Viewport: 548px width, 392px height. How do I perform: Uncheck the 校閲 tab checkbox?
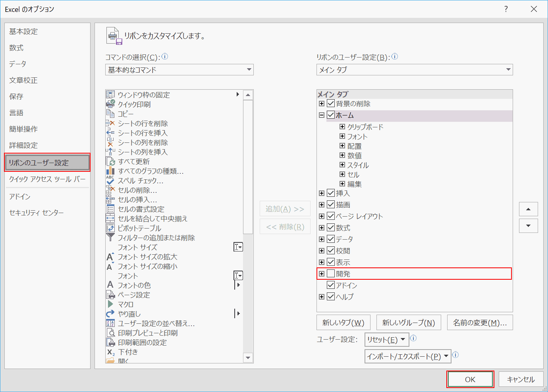pyautogui.click(x=331, y=251)
